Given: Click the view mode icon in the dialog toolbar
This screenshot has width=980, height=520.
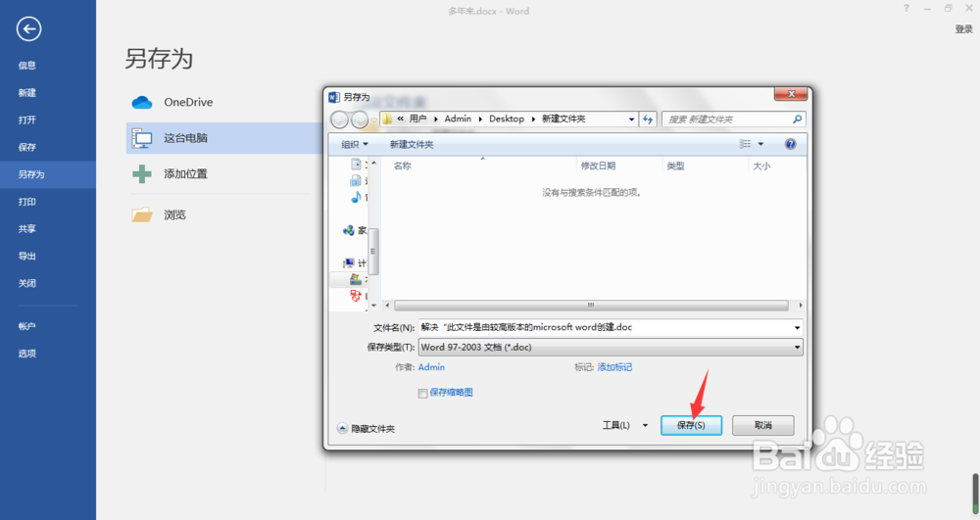Looking at the screenshot, I should click(745, 144).
